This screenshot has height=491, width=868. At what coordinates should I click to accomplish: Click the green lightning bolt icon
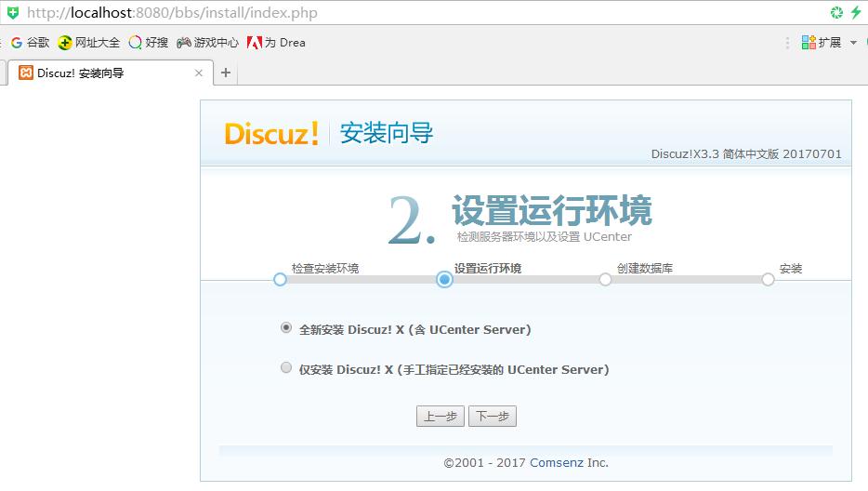point(856,12)
